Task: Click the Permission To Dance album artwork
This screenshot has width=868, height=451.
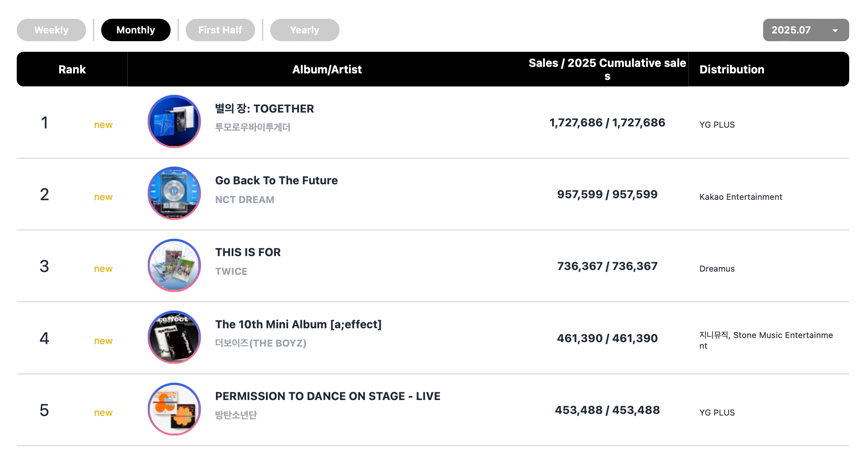Action: (174, 409)
